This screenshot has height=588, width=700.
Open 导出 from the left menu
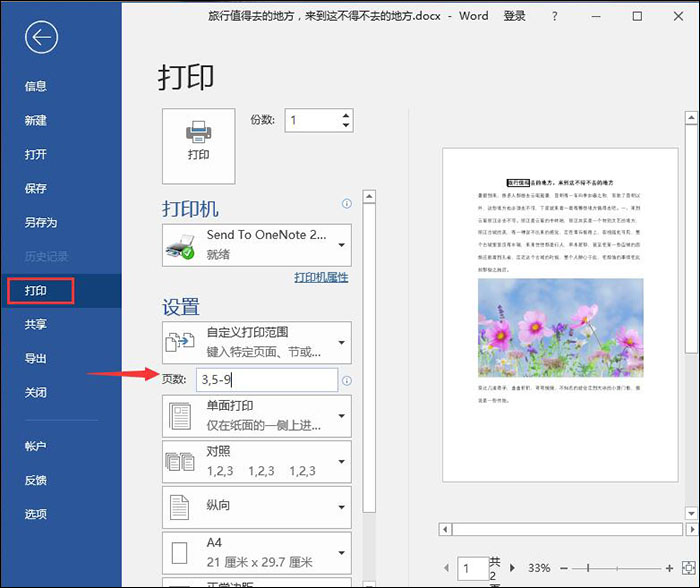(x=36, y=358)
